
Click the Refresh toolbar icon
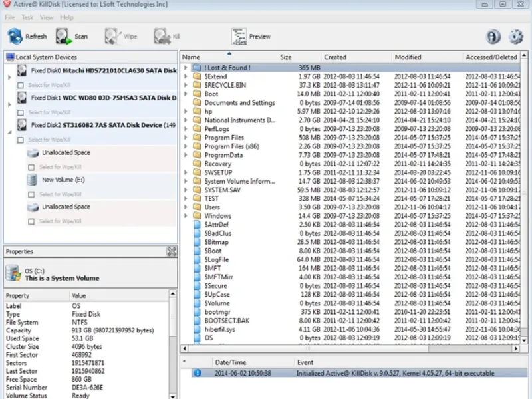tap(15, 37)
